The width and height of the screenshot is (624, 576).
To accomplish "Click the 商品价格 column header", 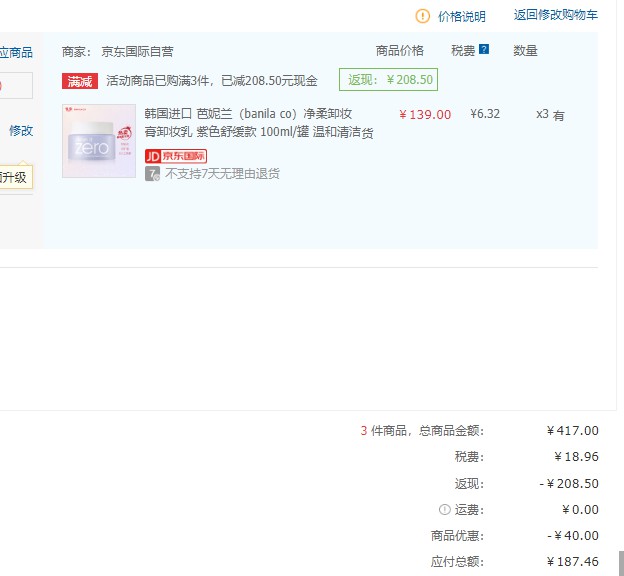I will tap(400, 51).
